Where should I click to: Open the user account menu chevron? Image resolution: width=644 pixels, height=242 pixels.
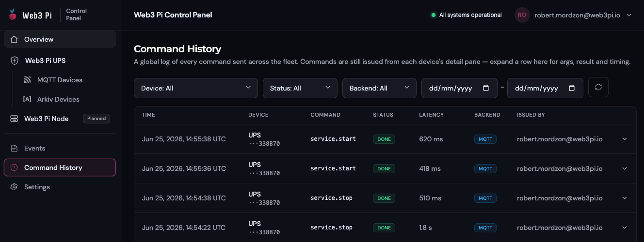pos(629,15)
